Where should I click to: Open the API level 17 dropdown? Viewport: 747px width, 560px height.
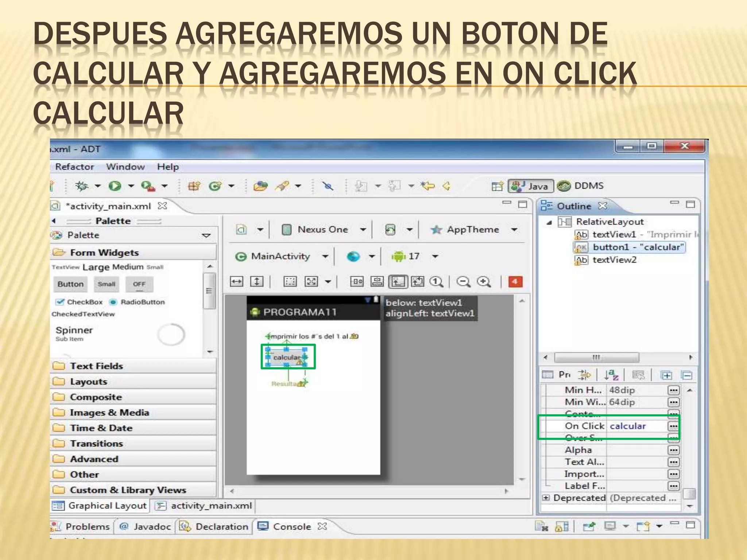(435, 256)
